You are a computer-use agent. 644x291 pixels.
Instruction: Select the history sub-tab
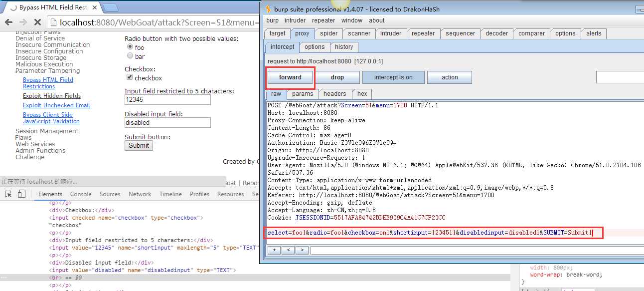344,47
